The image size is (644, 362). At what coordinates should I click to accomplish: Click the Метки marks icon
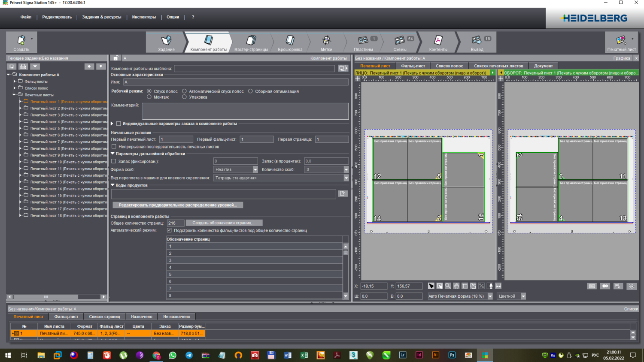[x=326, y=40]
